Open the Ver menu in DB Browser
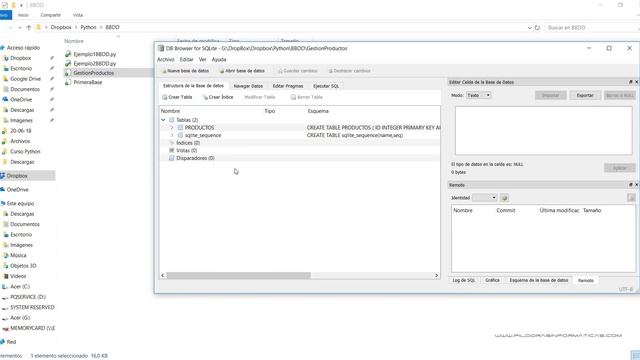The image size is (640, 360). (x=202, y=60)
